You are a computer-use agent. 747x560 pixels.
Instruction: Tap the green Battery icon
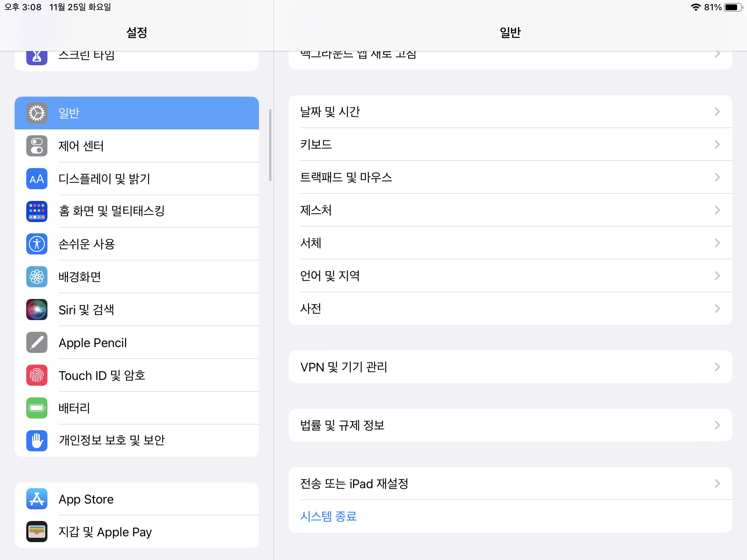[37, 408]
